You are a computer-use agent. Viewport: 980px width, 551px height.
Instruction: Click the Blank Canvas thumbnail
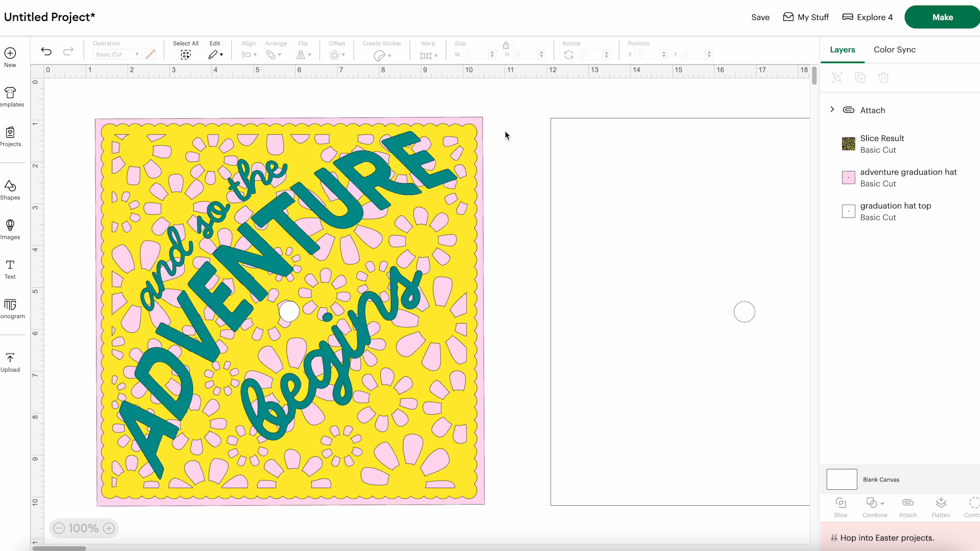[842, 480]
